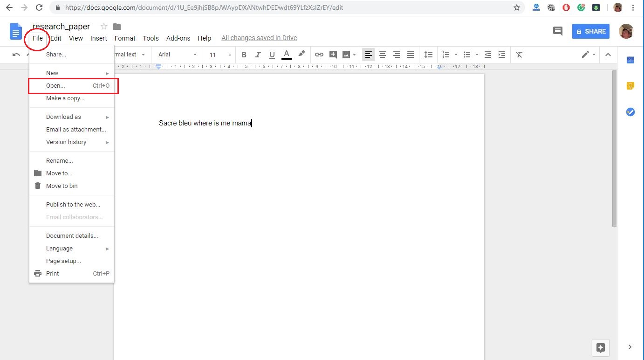This screenshot has width=644, height=360.
Task: Open the text color picker
Action: click(287, 55)
